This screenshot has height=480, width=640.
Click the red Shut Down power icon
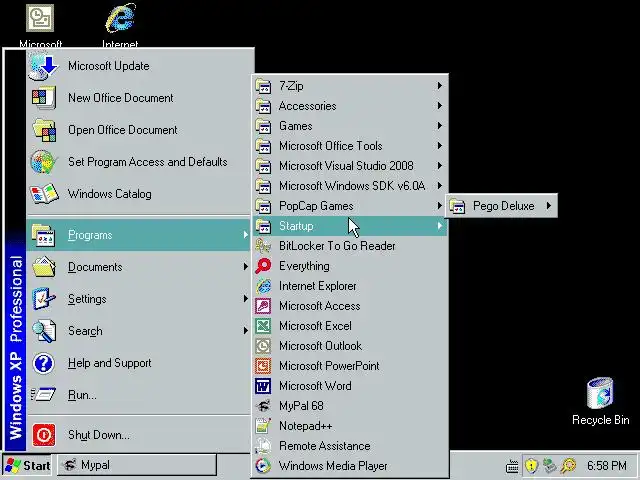pos(44,435)
